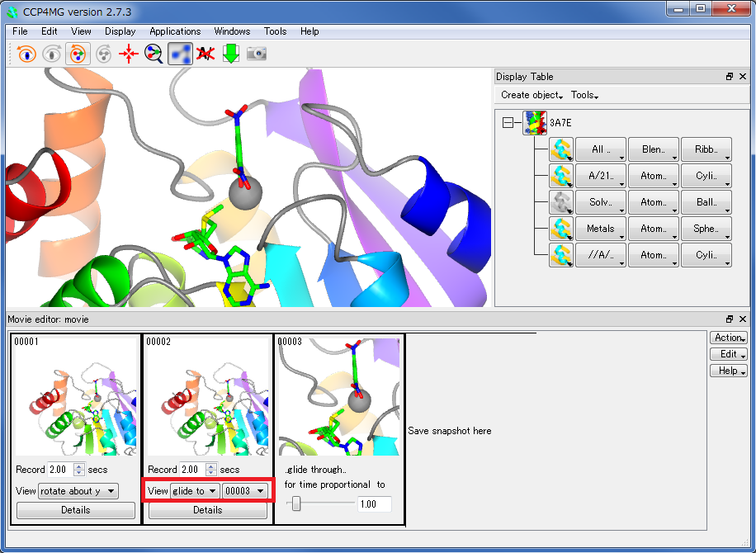Screen dimensions: 756x553
Task: Click the Metals row display object icon
Action: 561,229
